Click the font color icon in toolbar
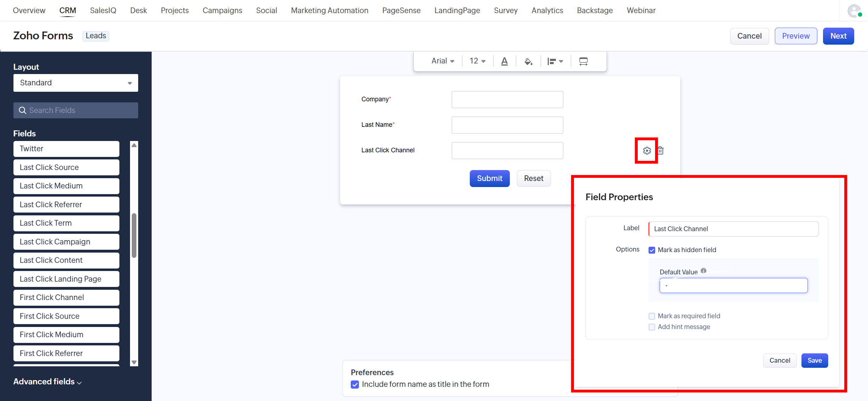 click(x=505, y=61)
